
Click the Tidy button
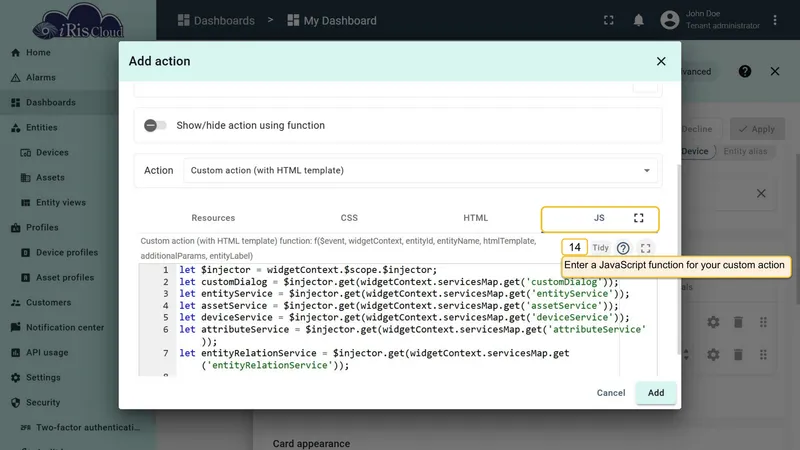pyautogui.click(x=601, y=247)
